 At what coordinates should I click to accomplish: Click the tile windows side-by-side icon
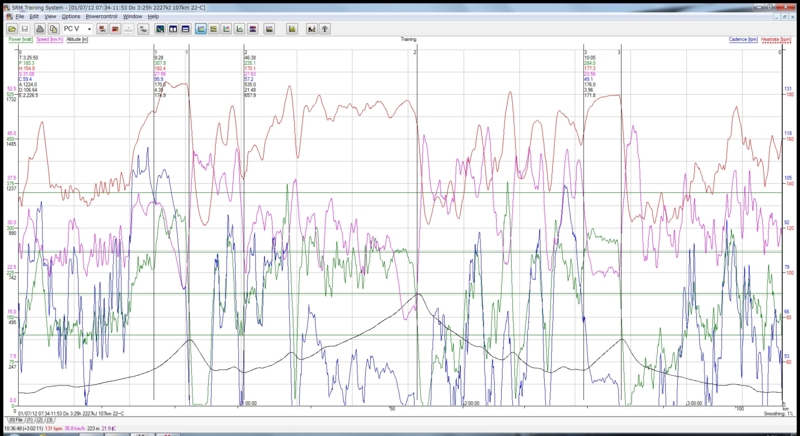coord(173,29)
